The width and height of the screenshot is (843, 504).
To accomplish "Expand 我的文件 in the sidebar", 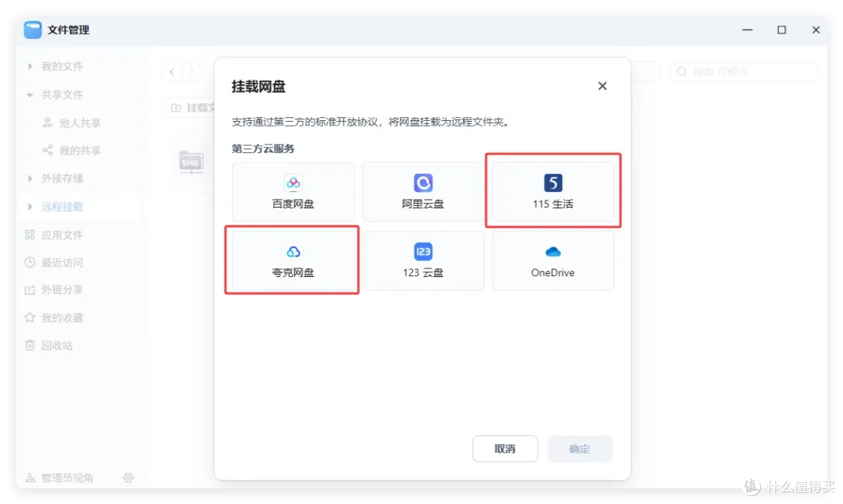I will (30, 66).
